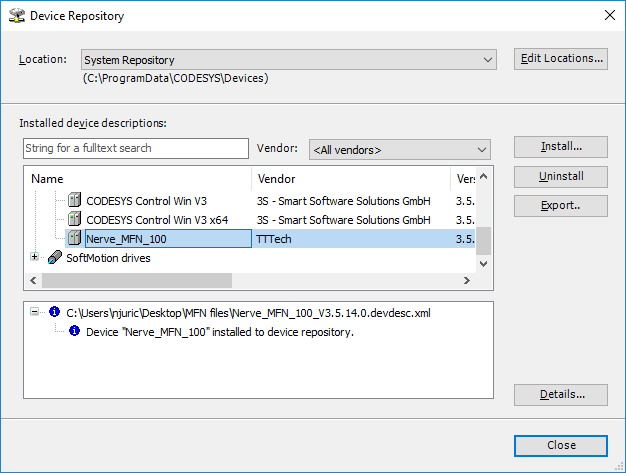Collapse the devdesc.xml log entry
This screenshot has height=473, width=626.
click(36, 313)
